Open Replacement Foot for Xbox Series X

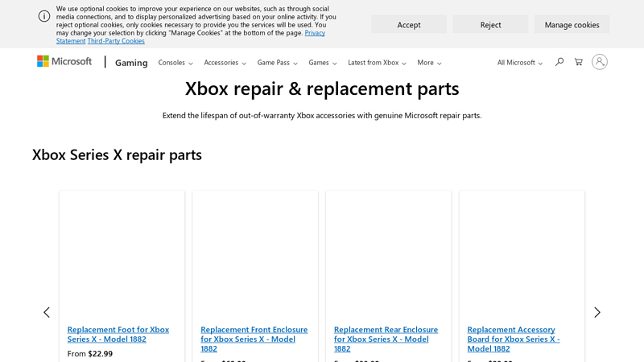click(x=118, y=334)
